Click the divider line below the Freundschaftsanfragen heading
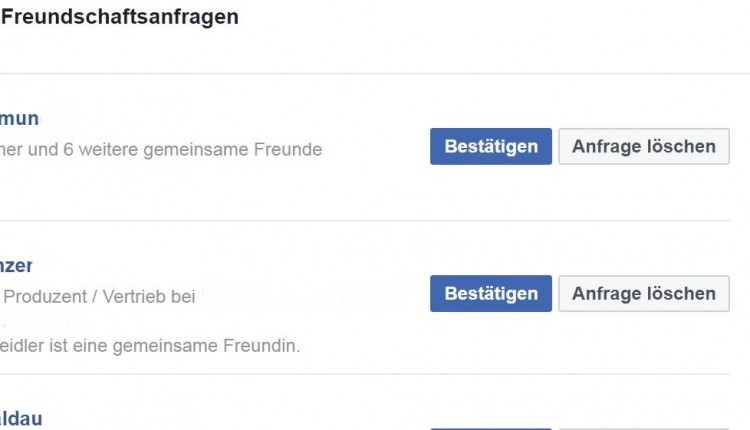Image resolution: width=750 pixels, height=430 pixels. (375, 74)
